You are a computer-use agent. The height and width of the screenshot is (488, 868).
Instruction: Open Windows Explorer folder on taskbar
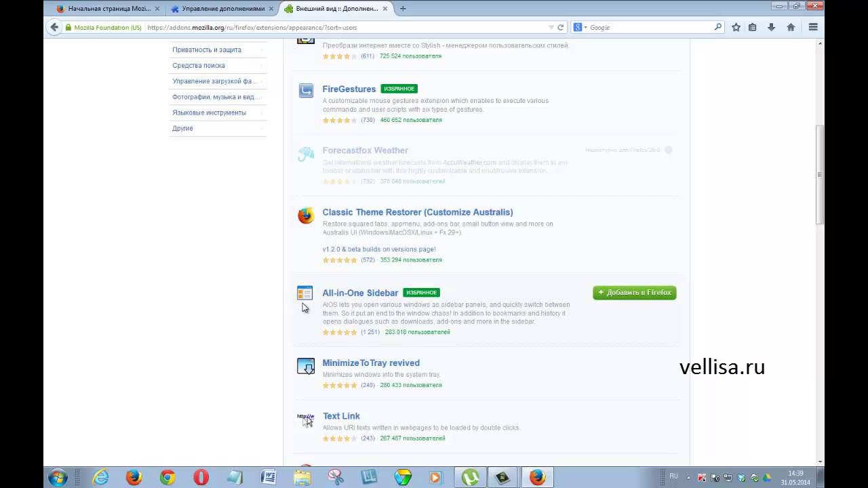(302, 477)
